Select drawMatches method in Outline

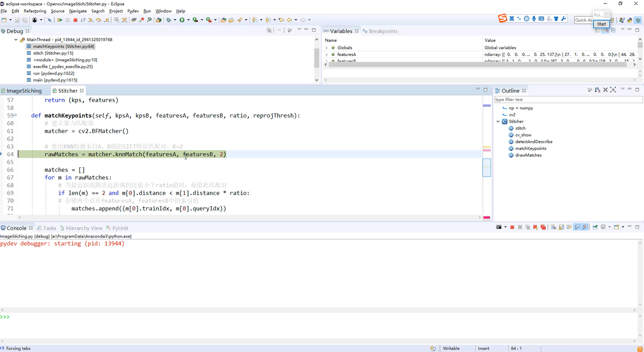click(x=528, y=155)
